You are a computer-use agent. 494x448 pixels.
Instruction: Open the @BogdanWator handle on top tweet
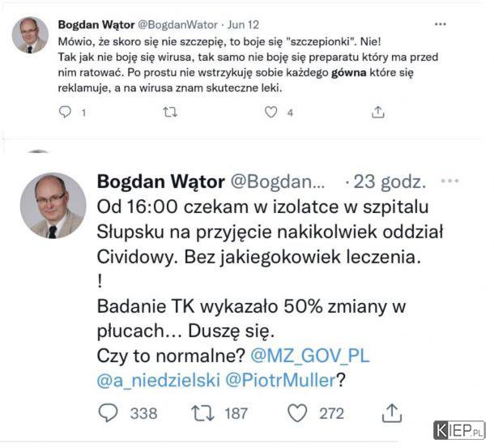177,24
